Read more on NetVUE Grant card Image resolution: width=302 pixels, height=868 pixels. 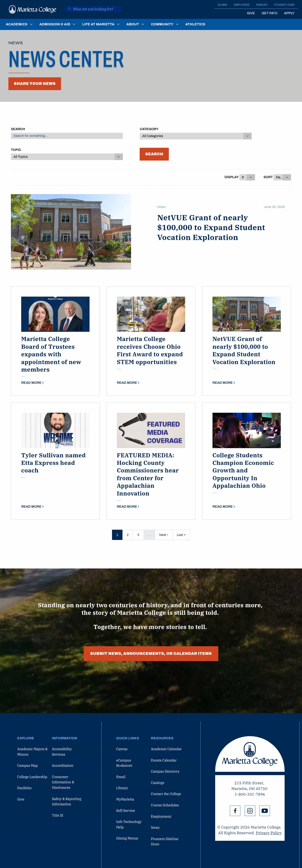(224, 383)
